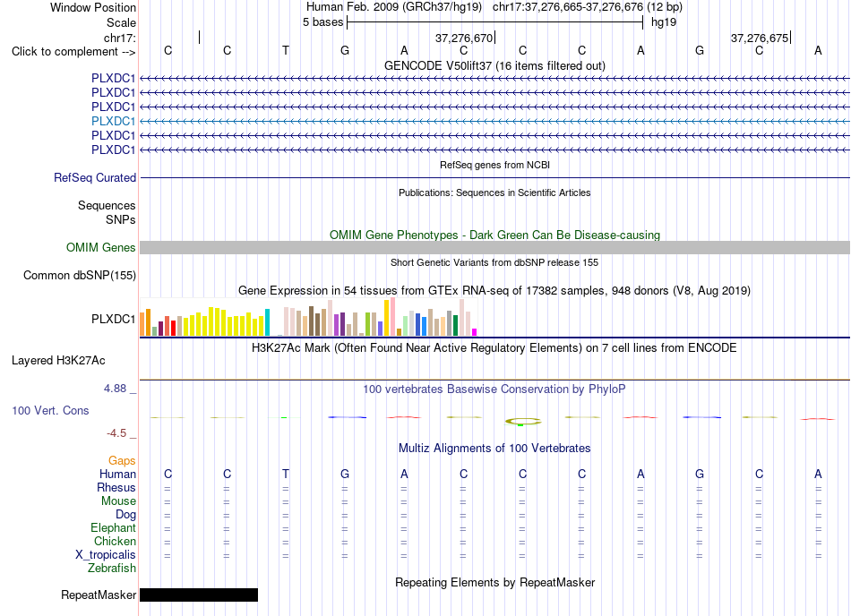The width and height of the screenshot is (851, 616).
Task: Click the 'Click to complement -->' label
Action: (x=73, y=52)
